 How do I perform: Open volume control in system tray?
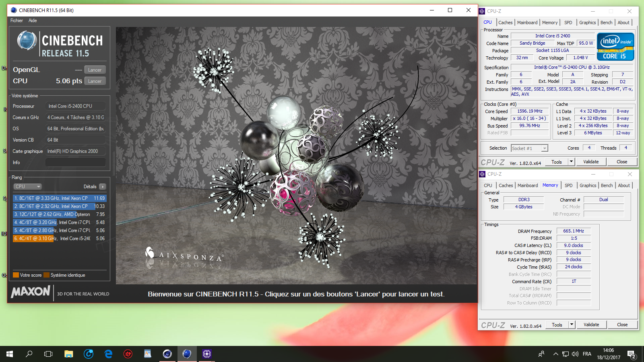click(575, 354)
